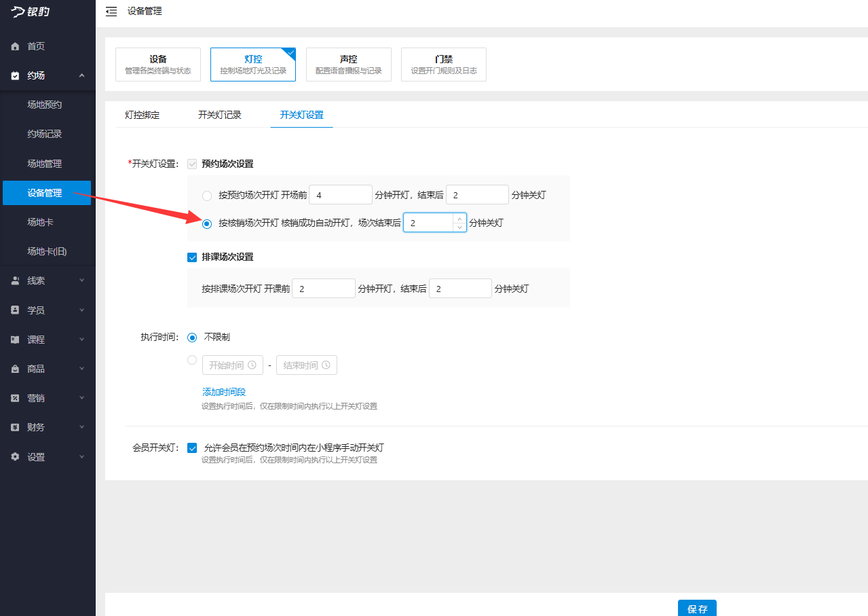Click the 设置 gear icon in sidebar
Image resolution: width=868 pixels, height=616 pixels.
coord(15,457)
